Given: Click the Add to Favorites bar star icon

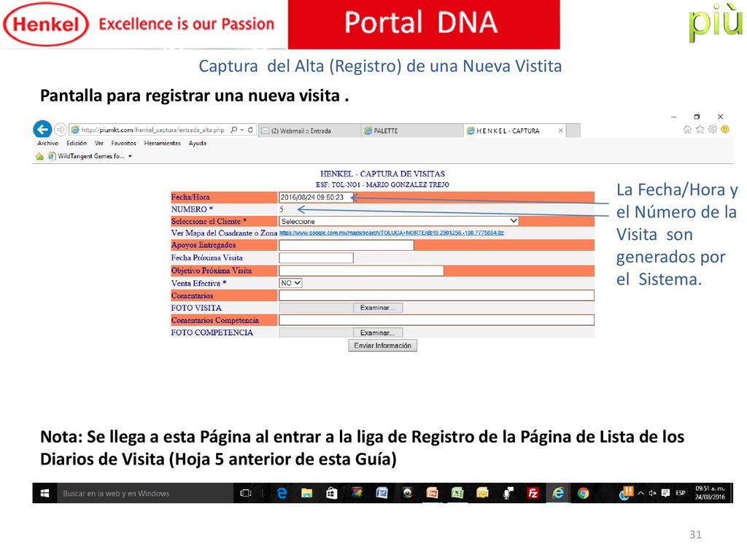Looking at the screenshot, I should pyautogui.click(x=39, y=156).
